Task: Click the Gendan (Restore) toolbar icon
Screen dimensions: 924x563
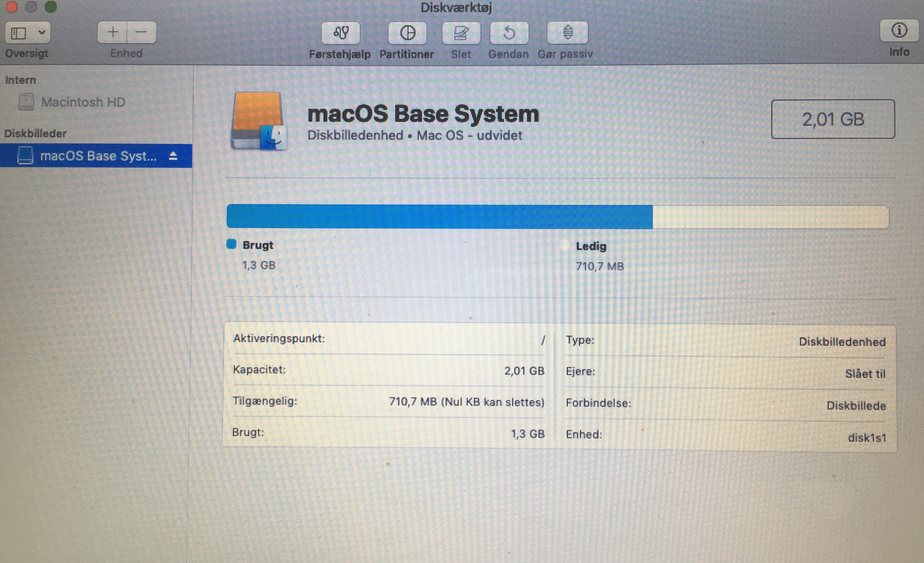Action: point(509,33)
